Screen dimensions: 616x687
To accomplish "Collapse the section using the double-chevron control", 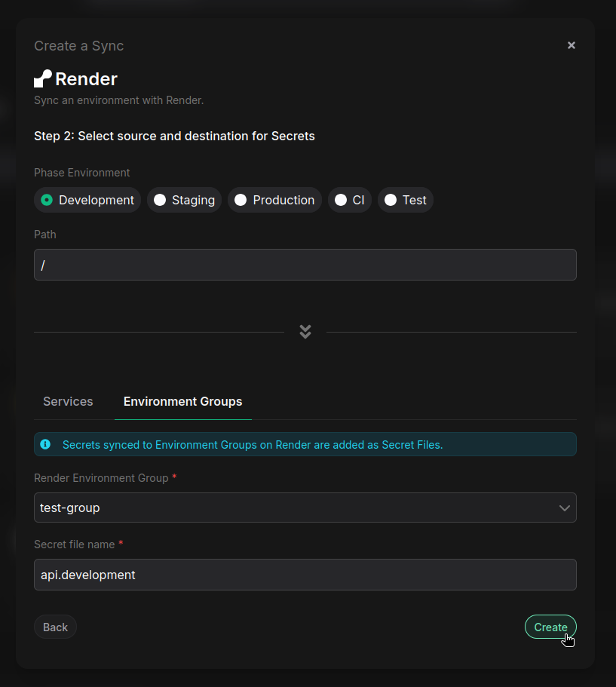I will click(305, 331).
